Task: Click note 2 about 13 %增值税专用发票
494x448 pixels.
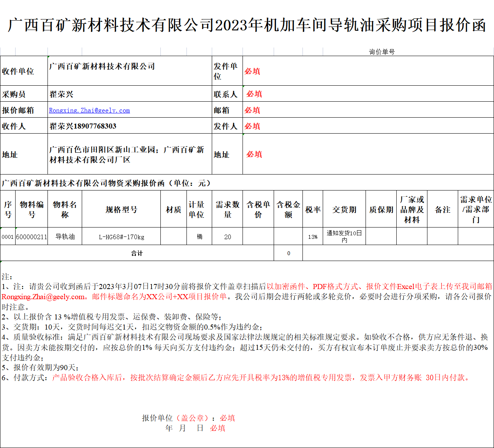Action: (112, 317)
